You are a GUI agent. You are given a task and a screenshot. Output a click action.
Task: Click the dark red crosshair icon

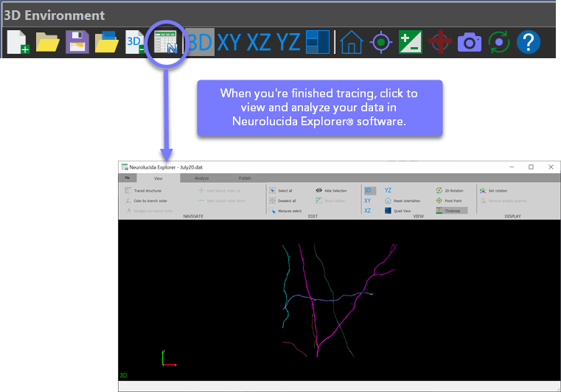coord(440,42)
